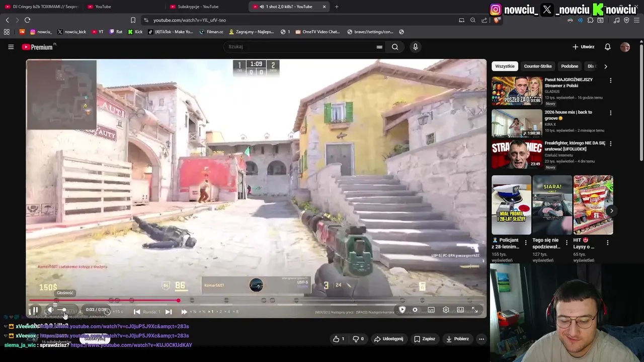Reload the current page
The height and width of the screenshot is (362, 644).
pos(27,20)
